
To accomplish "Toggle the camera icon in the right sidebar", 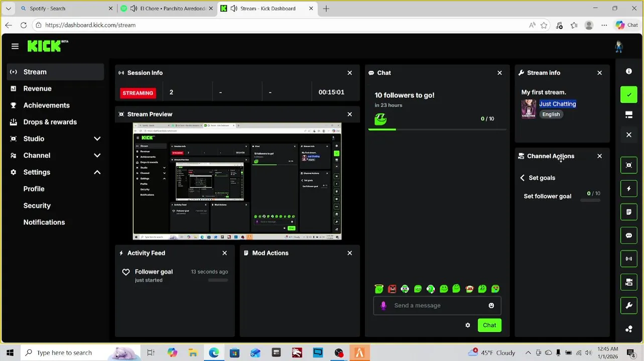I will click(x=628, y=282).
